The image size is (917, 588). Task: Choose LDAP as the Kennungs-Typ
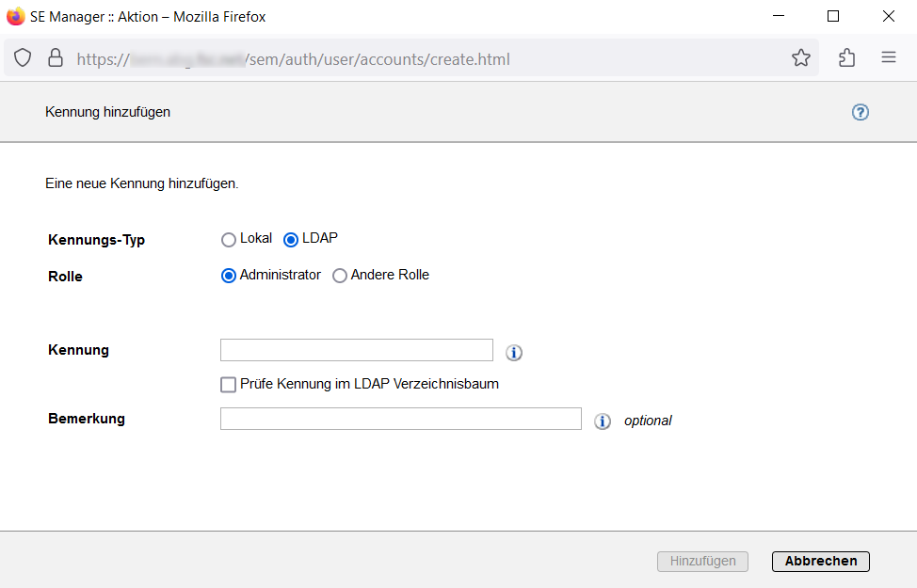pos(291,240)
